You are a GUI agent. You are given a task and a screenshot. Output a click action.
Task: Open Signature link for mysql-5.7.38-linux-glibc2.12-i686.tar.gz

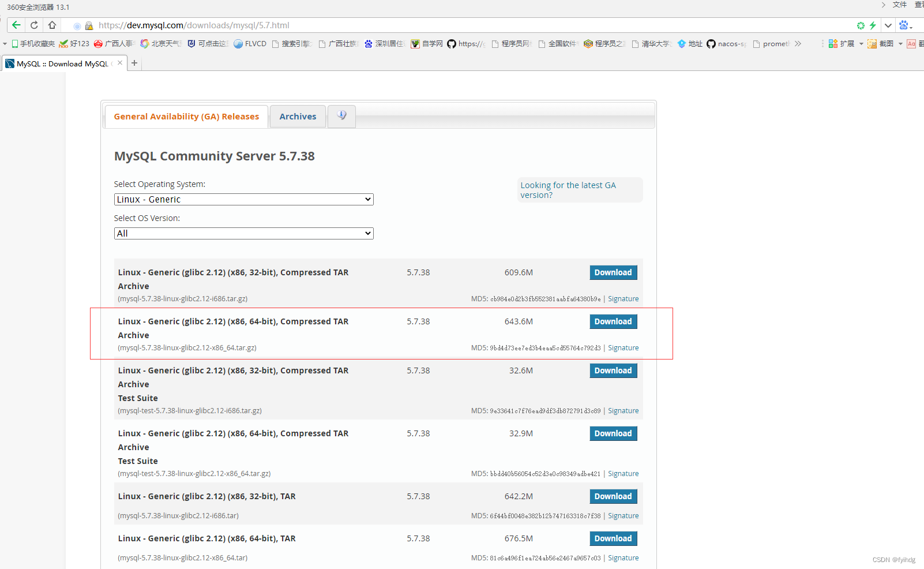click(623, 299)
